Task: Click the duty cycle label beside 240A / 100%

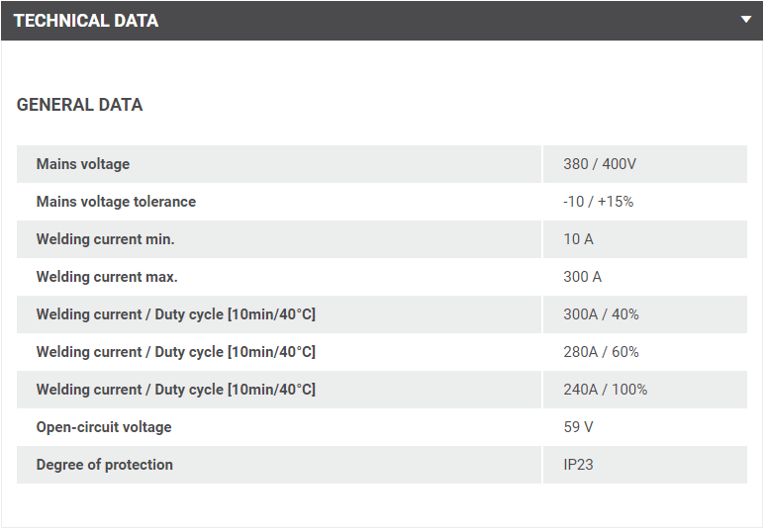Action: click(x=175, y=390)
